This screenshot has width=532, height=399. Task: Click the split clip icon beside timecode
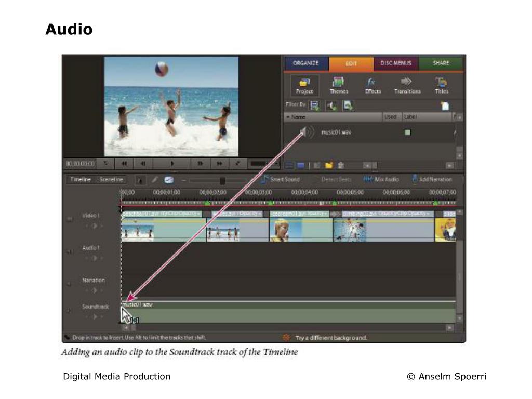[x=105, y=164]
